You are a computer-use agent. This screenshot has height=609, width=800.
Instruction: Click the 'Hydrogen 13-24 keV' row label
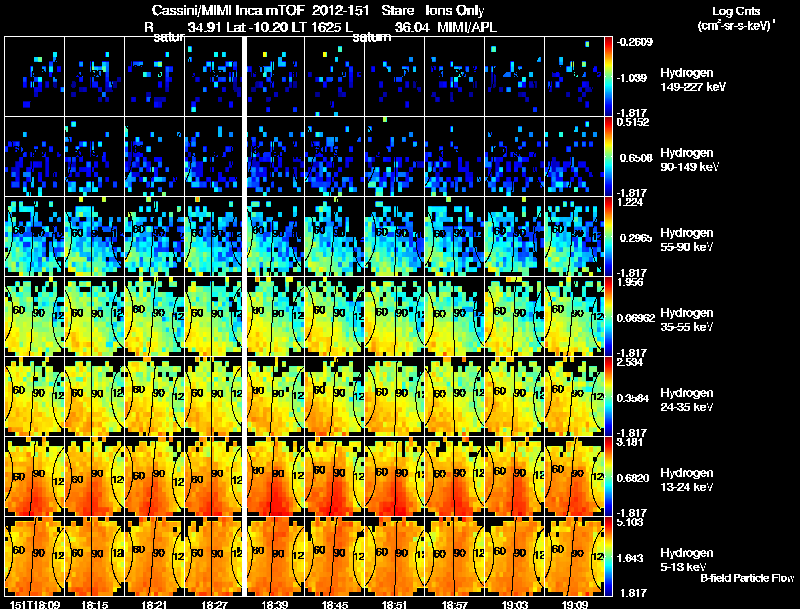point(687,480)
